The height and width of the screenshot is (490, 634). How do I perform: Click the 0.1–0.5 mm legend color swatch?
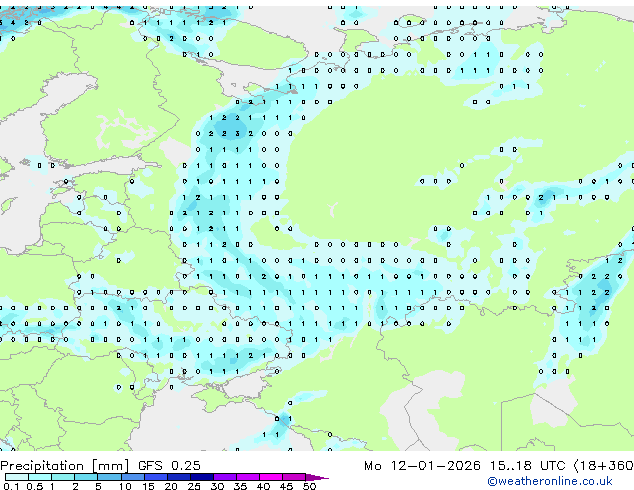click(17, 477)
